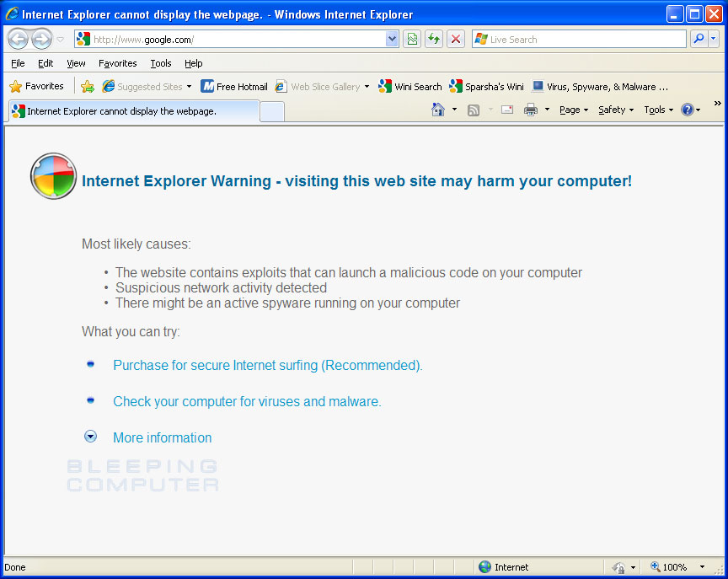This screenshot has width=728, height=579.
Task: Click the "Done" status bar text
Action: [x=15, y=567]
